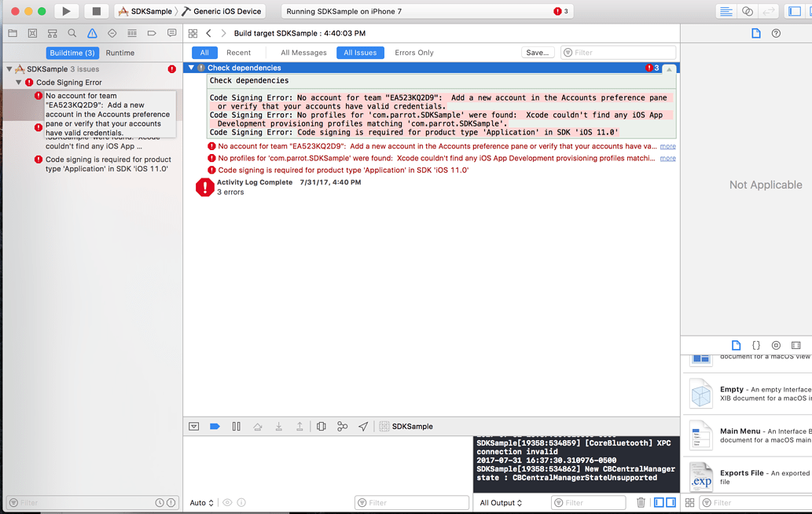
Task: Open the Find navigator magnifying glass
Action: click(x=72, y=33)
